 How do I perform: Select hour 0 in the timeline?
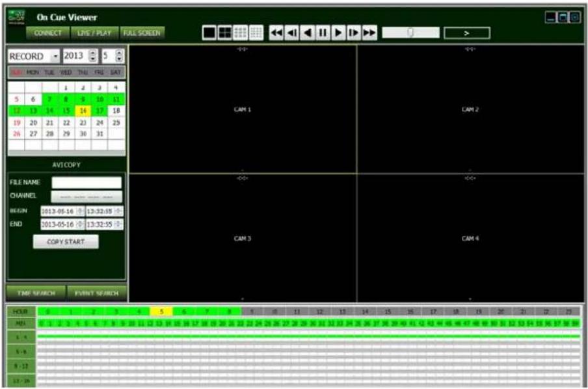tap(48, 312)
